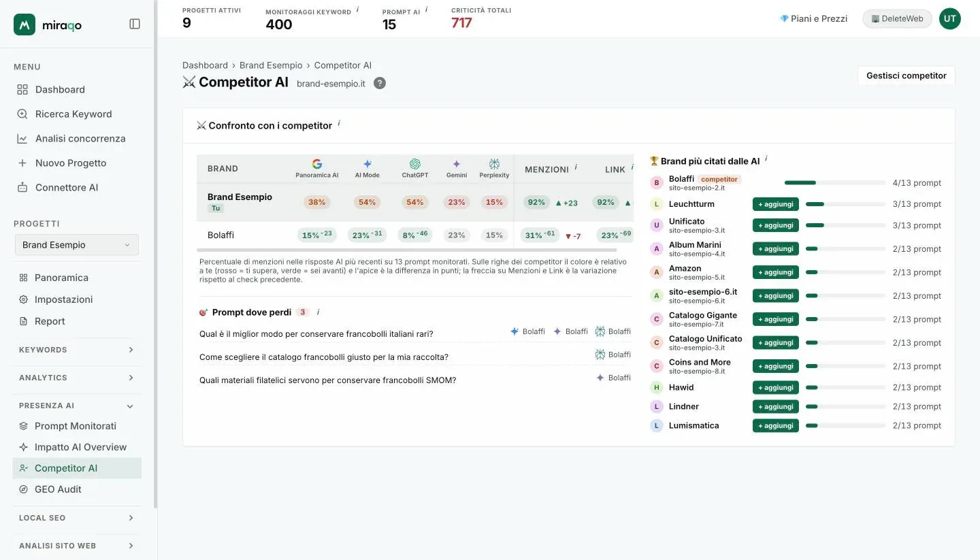The image size is (980, 560).
Task: Click the Panoramica icon in sidebar
Action: click(23, 278)
